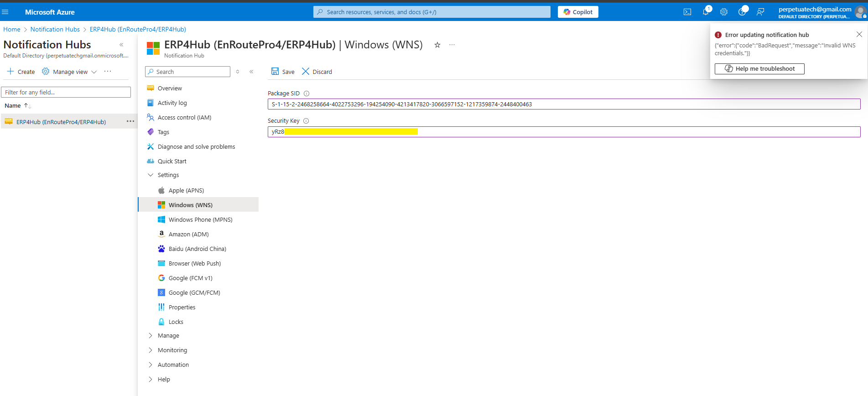Expand the Monitoring group
The width and height of the screenshot is (868, 396).
(x=172, y=350)
